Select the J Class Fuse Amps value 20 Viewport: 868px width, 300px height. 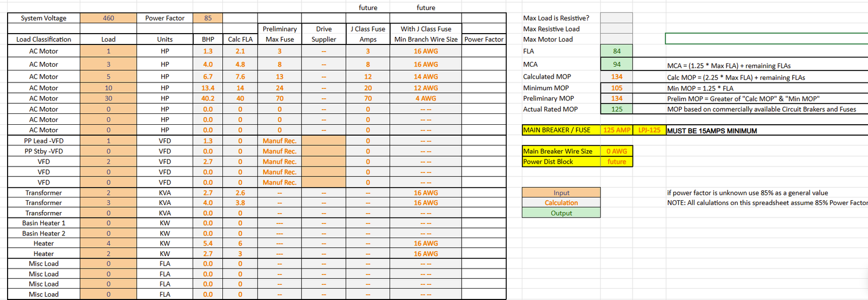tap(368, 88)
